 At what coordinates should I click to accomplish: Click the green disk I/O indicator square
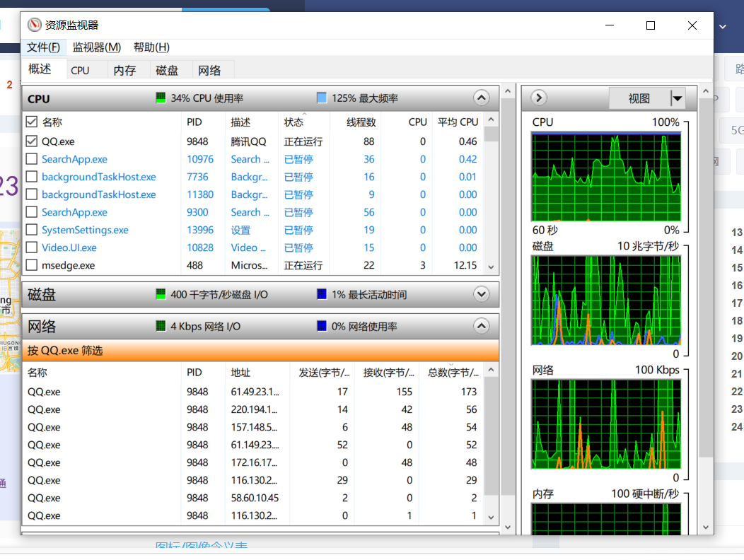click(x=161, y=294)
